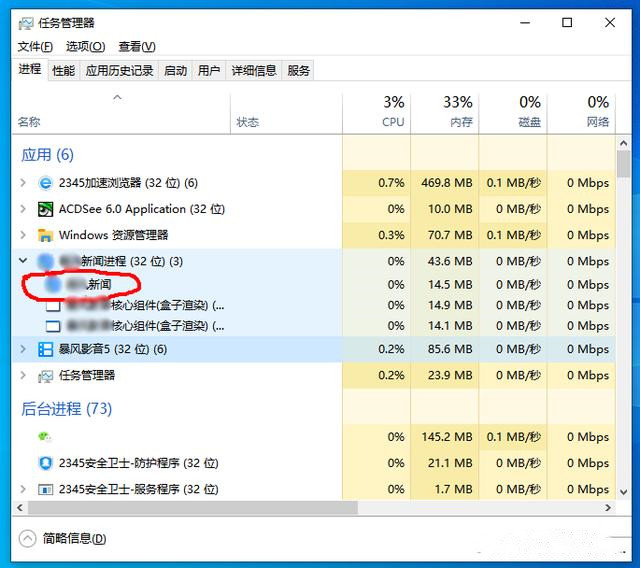This screenshot has width=640, height=568.
Task: Click the green WeChat background process icon
Action: coord(45,437)
